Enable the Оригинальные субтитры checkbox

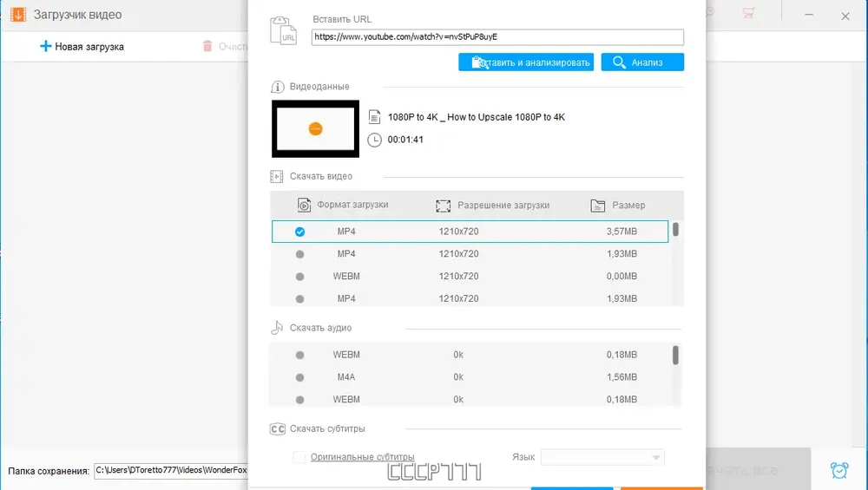click(299, 457)
